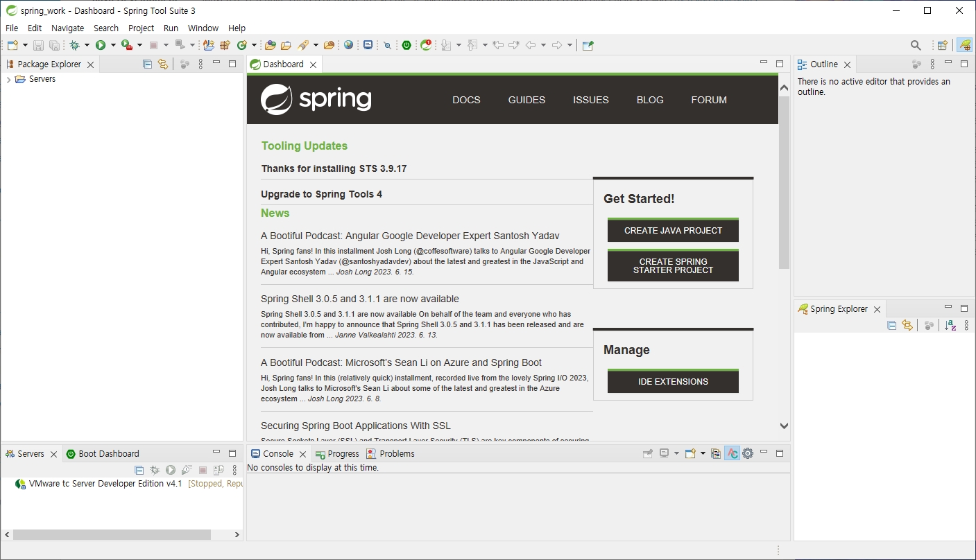Click the toolbar search magnifier icon

point(916,45)
